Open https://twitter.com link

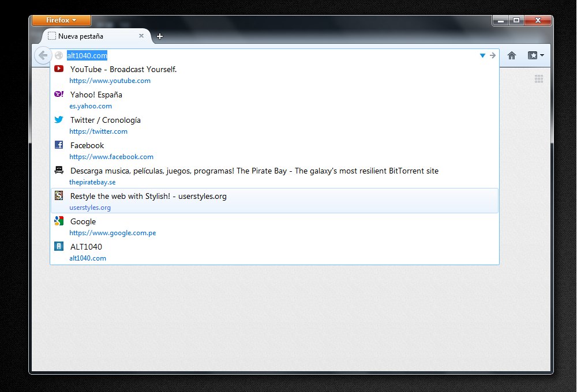coord(98,131)
